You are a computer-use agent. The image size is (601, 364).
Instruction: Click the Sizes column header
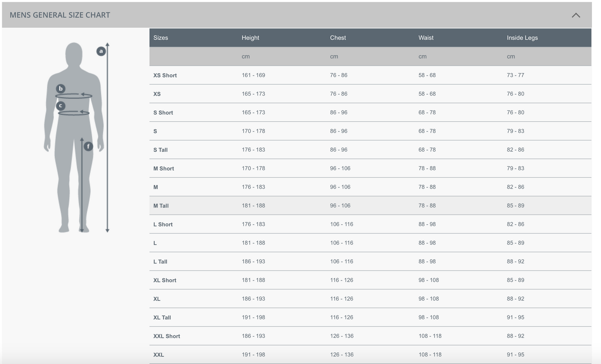[x=161, y=38]
